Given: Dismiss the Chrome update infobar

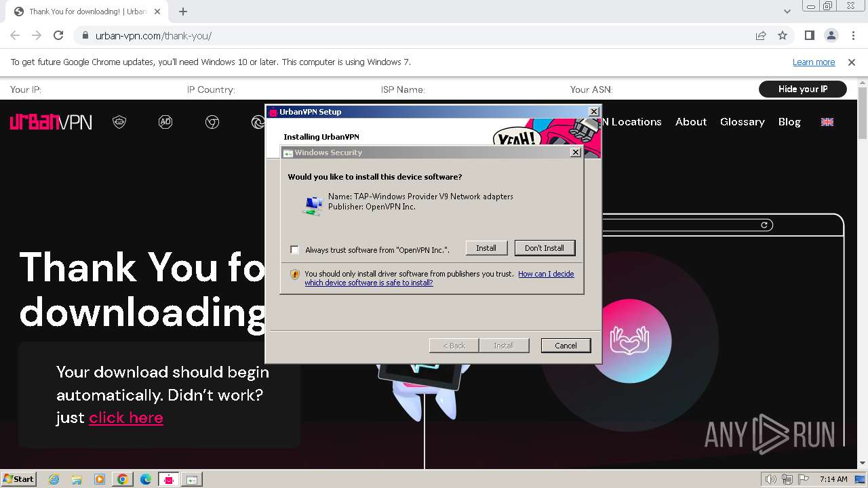Looking at the screenshot, I should pos(852,62).
